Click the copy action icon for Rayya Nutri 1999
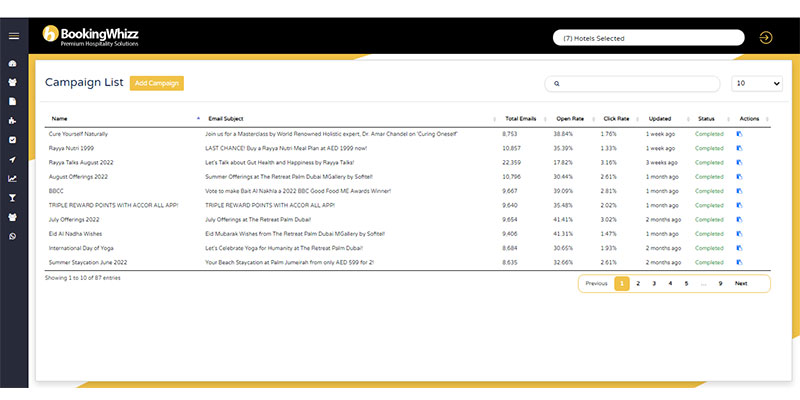The width and height of the screenshot is (800, 400). (740, 148)
